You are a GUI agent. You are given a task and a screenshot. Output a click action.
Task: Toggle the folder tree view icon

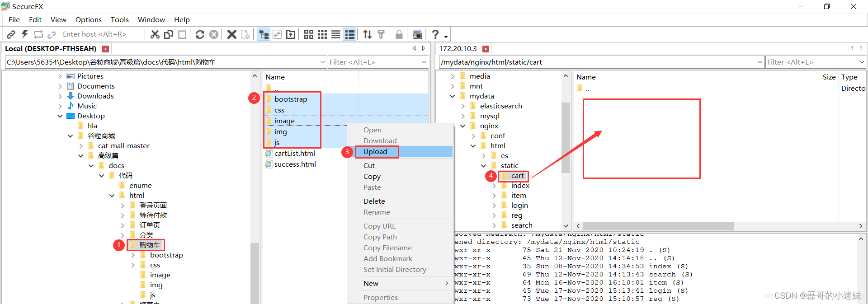[x=264, y=34]
